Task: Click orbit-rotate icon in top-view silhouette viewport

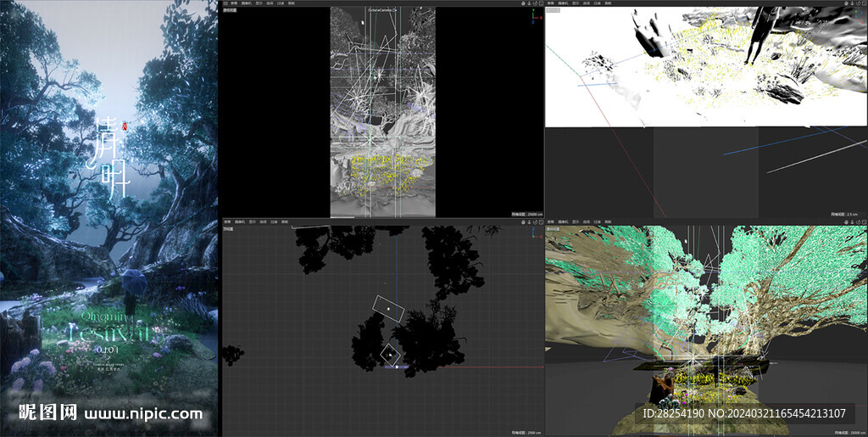Action: coord(536,221)
